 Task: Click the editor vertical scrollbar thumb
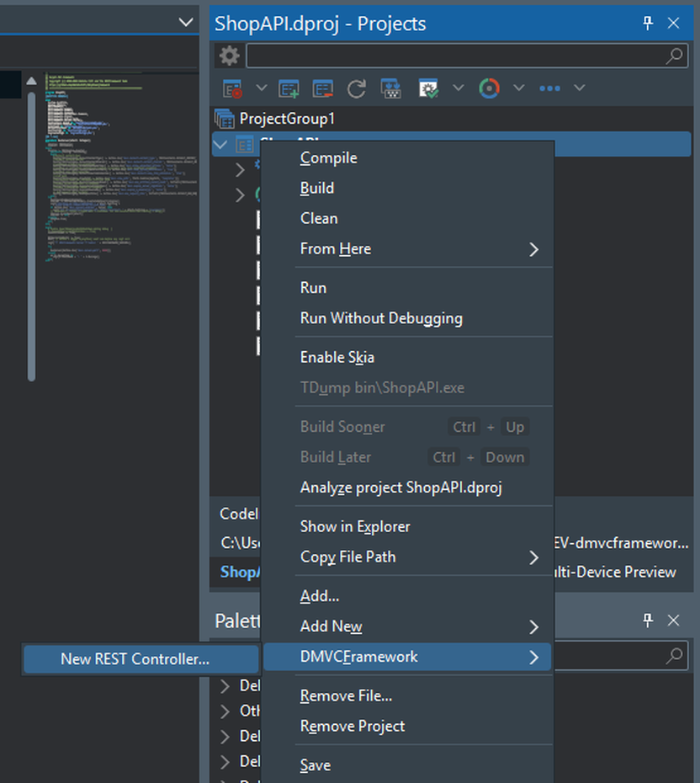pos(31,237)
